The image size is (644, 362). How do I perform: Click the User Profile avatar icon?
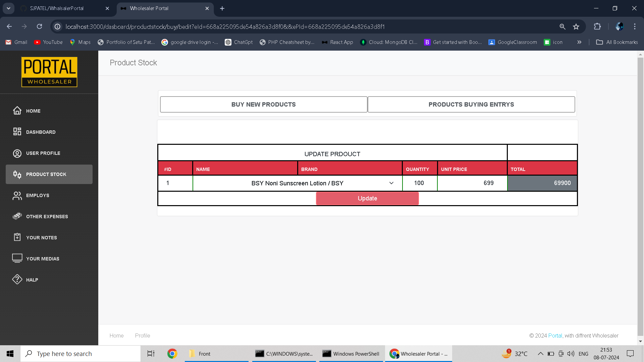coord(17,153)
